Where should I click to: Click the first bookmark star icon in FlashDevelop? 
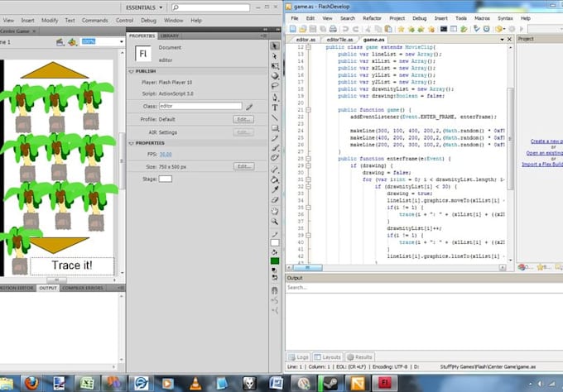[401, 29]
